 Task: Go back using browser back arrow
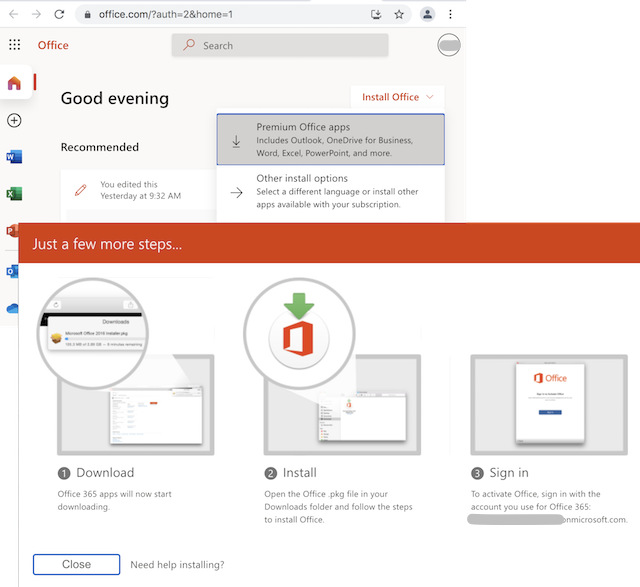click(13, 15)
